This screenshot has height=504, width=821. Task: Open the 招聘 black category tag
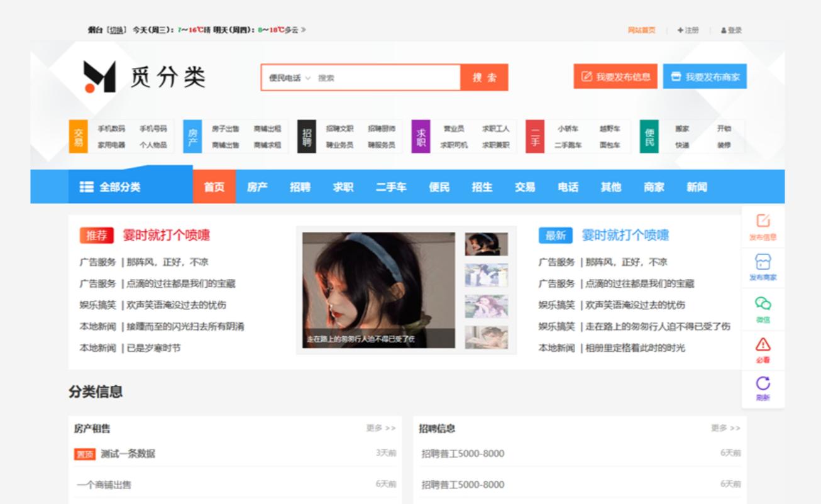[x=306, y=136]
